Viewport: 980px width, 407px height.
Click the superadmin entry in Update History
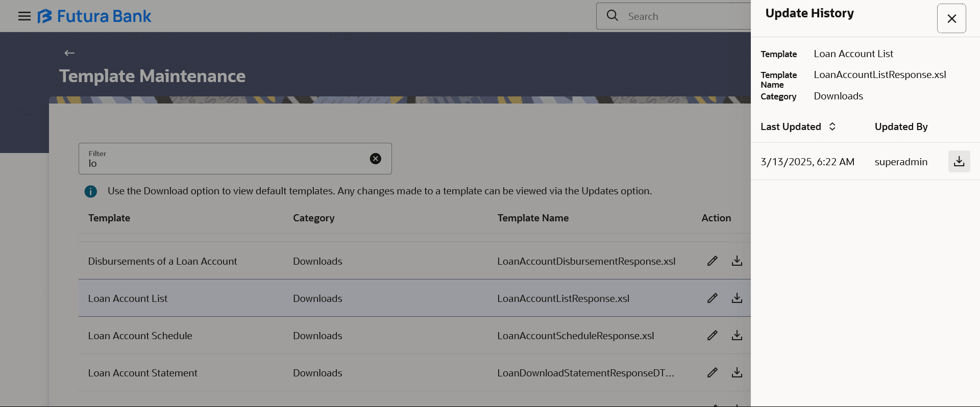tap(901, 162)
